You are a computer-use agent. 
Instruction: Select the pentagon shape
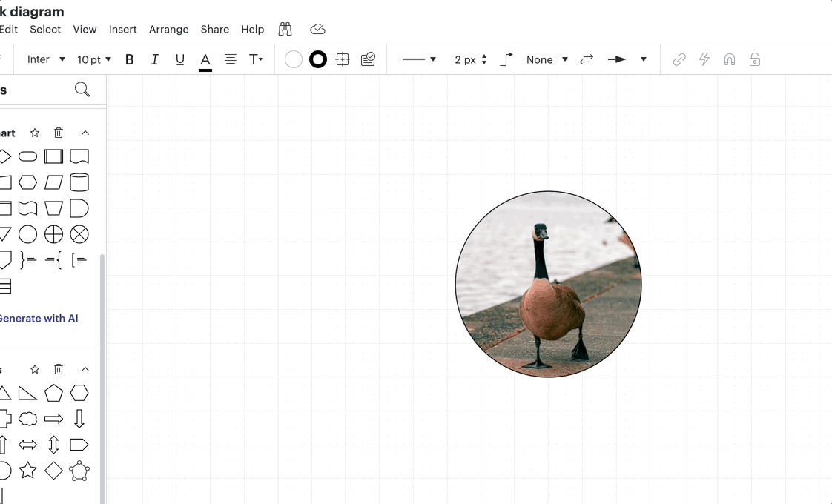coord(53,393)
